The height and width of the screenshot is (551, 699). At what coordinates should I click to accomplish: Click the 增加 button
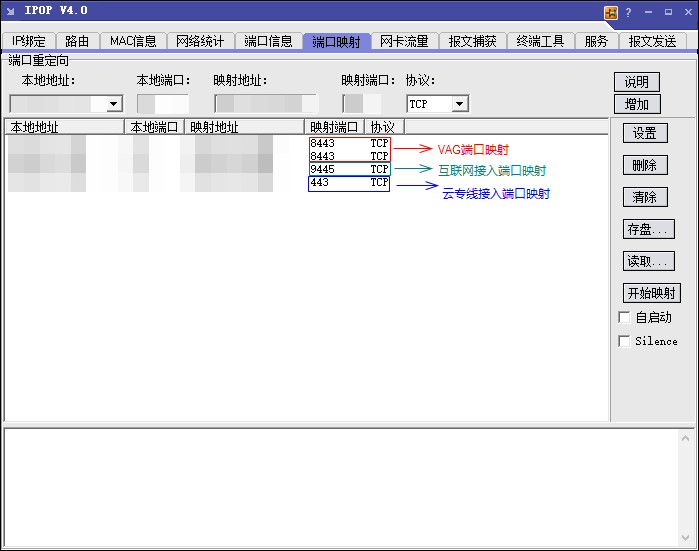click(637, 104)
